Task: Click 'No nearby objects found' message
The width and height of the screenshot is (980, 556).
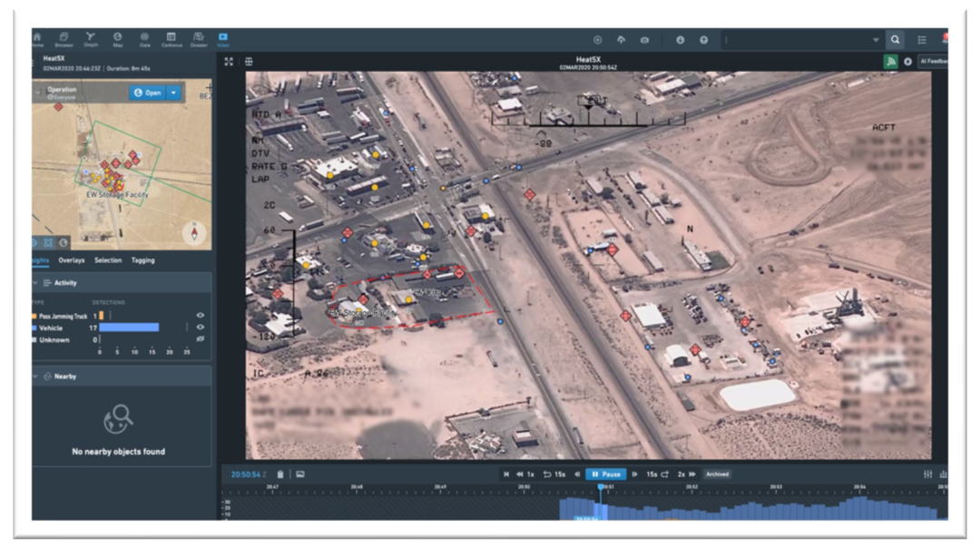Action: 118,451
